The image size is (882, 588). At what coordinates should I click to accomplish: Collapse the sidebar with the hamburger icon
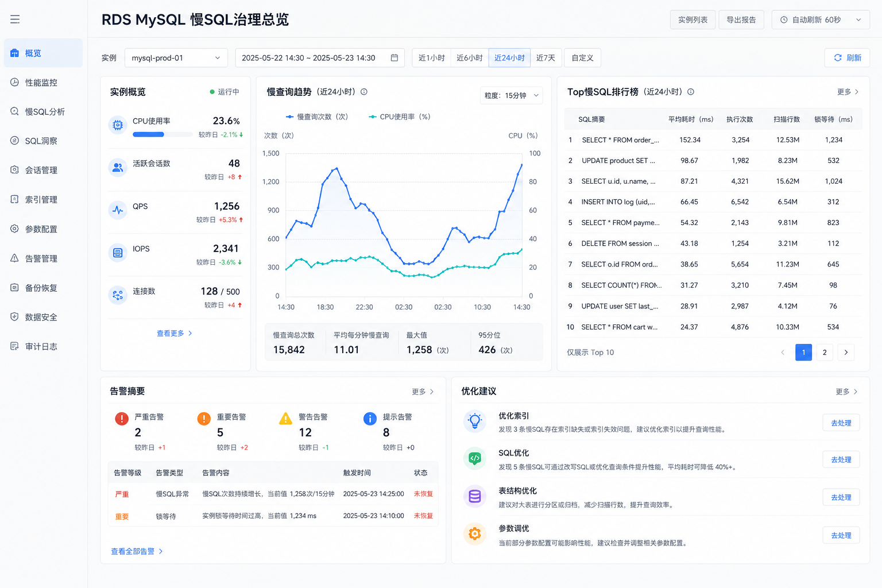pyautogui.click(x=15, y=20)
